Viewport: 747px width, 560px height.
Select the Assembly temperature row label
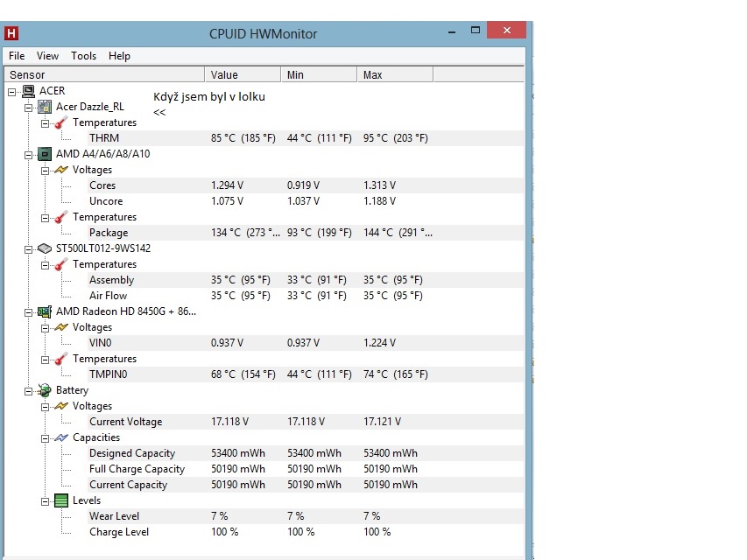point(111,280)
